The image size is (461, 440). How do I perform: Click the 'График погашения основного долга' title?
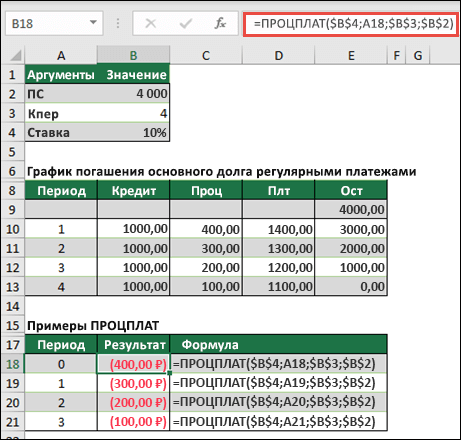click(221, 171)
